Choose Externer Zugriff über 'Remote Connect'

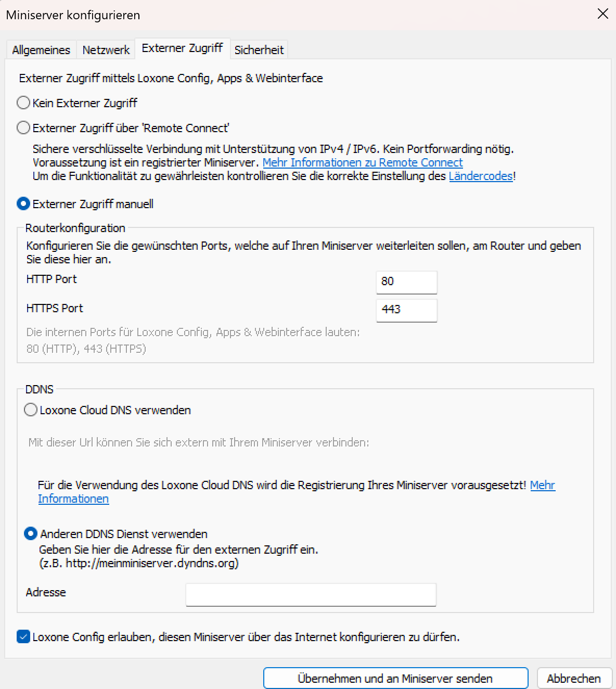point(23,128)
